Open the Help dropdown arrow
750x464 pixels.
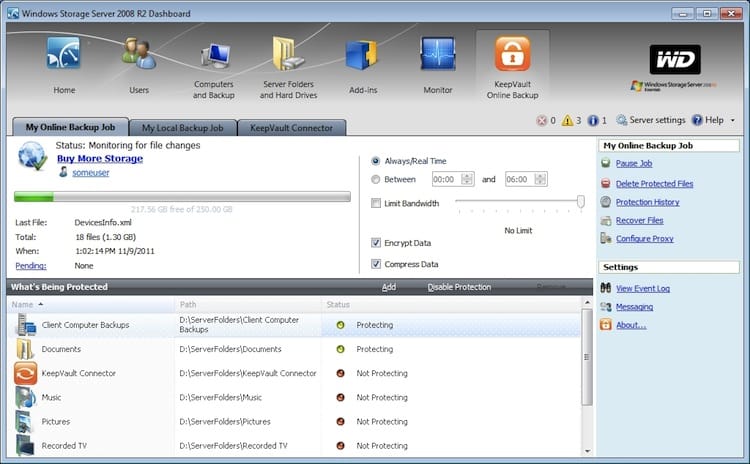pyautogui.click(x=732, y=121)
